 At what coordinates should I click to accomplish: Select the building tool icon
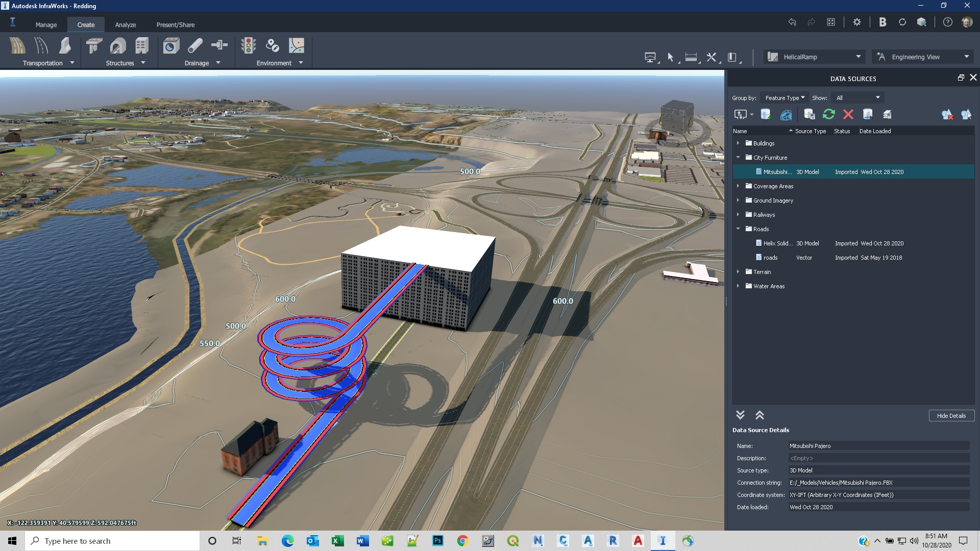click(x=141, y=46)
